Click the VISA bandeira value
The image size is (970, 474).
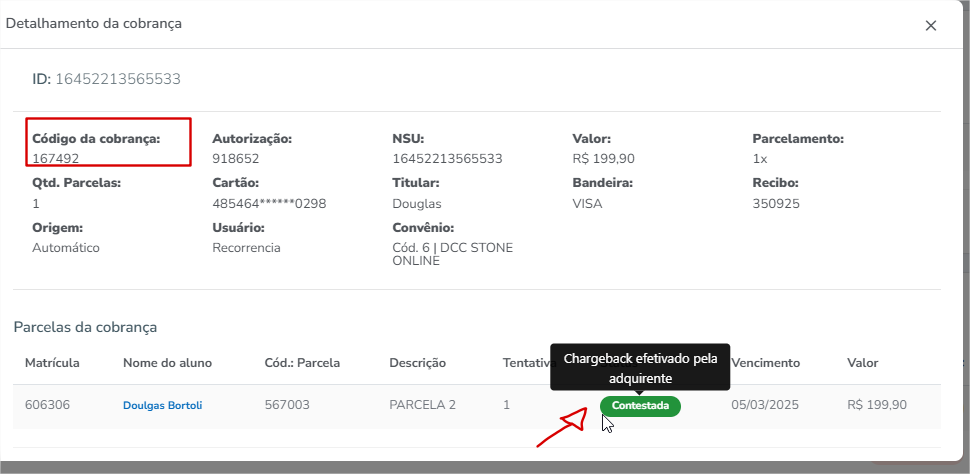click(587, 203)
